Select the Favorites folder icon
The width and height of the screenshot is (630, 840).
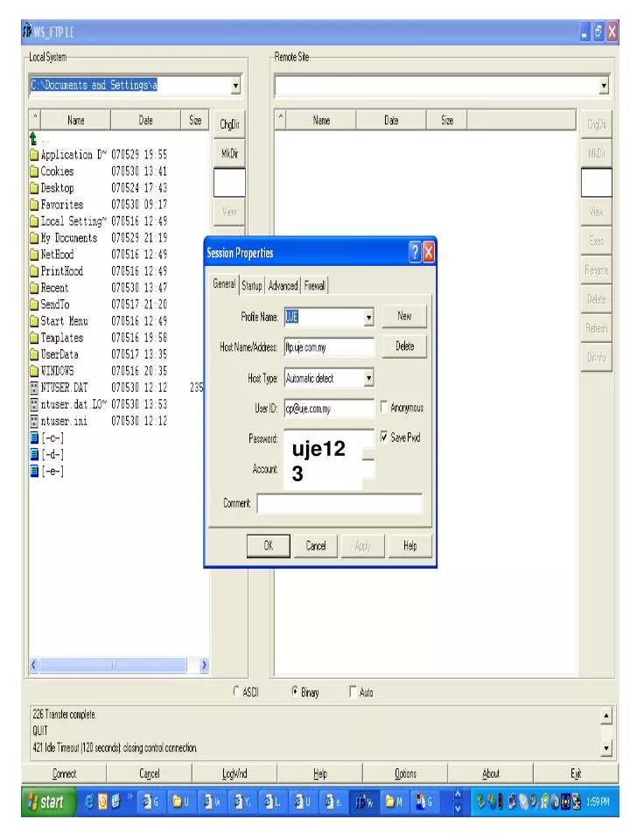point(34,205)
